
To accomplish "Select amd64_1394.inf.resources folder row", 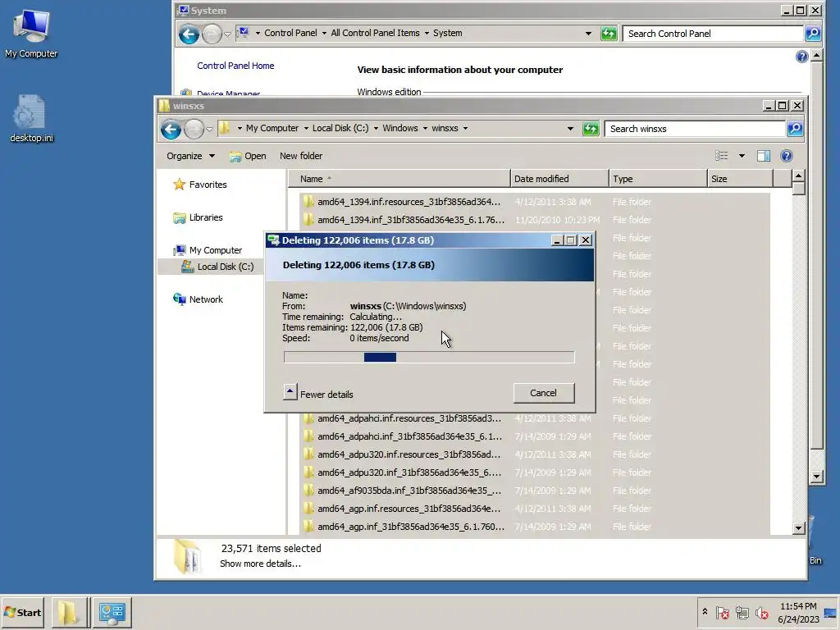I will coord(535,202).
